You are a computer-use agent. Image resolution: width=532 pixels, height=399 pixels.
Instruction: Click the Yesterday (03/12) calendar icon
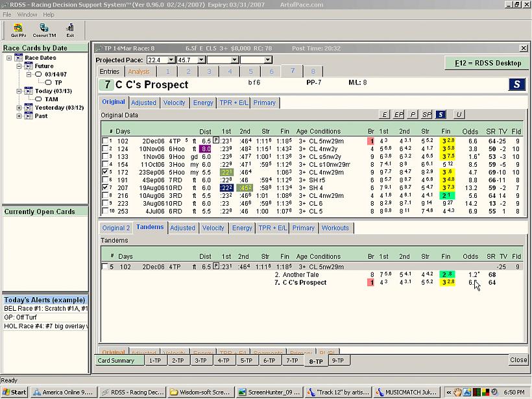pyautogui.click(x=29, y=108)
